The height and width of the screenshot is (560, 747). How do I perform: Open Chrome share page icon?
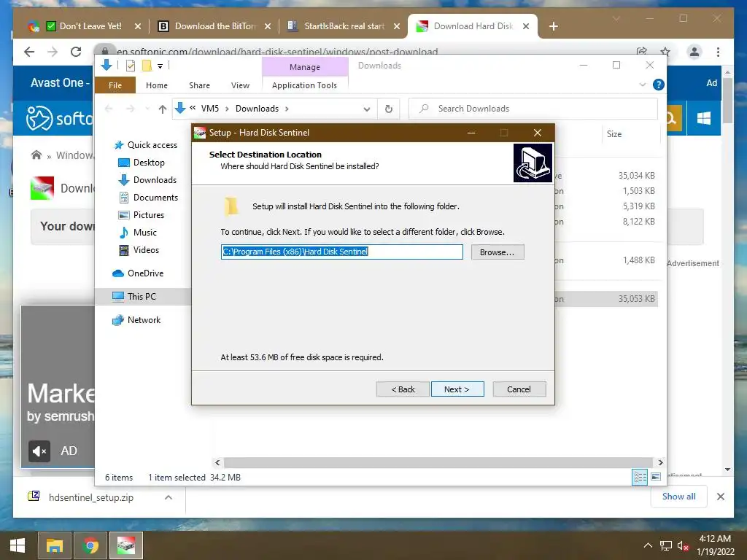(642, 52)
